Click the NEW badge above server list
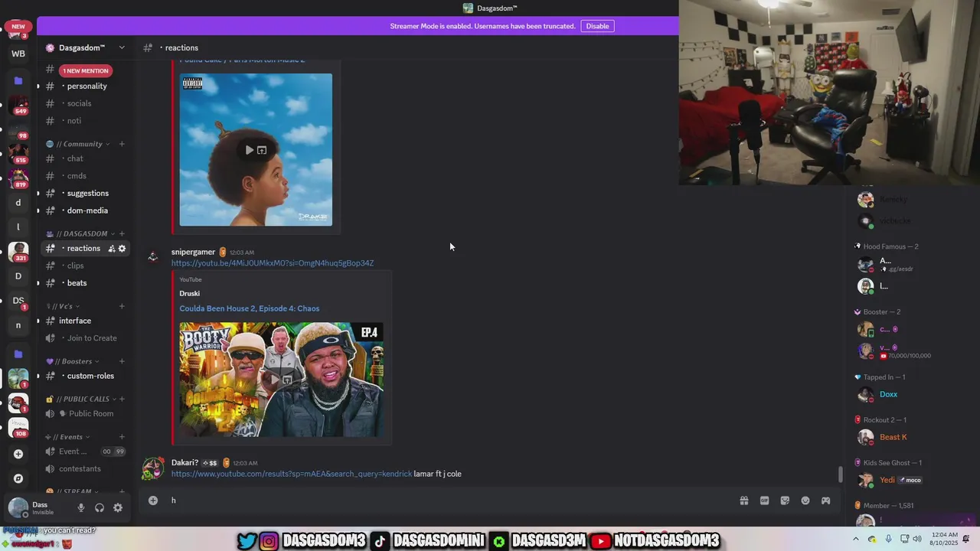This screenshot has width=980, height=551. tap(18, 27)
